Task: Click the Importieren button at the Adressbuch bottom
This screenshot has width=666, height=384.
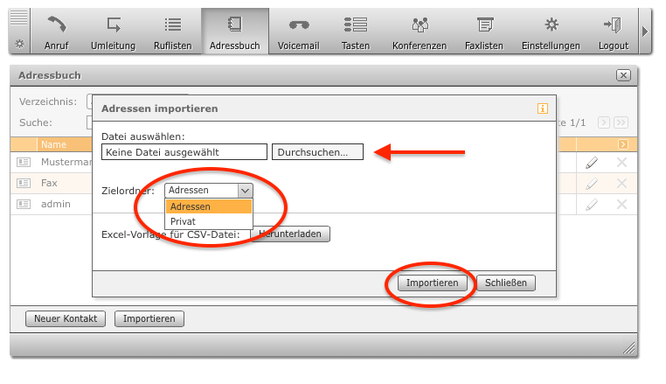Action: [149, 319]
